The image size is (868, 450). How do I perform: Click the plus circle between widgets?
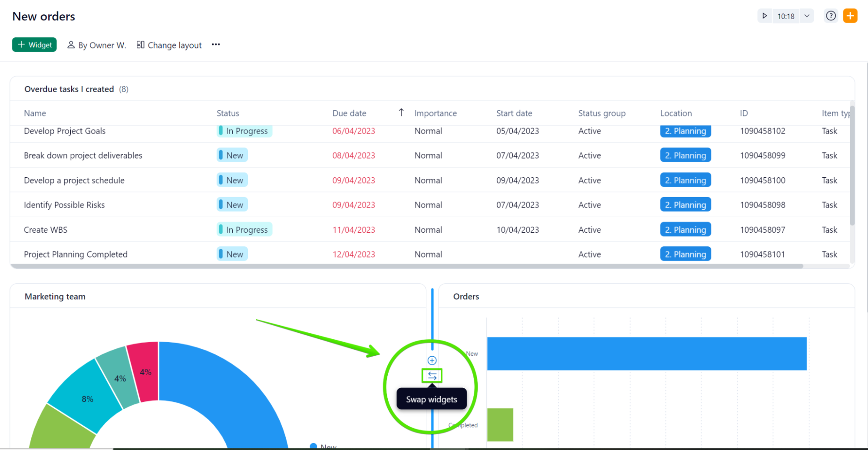[432, 361]
